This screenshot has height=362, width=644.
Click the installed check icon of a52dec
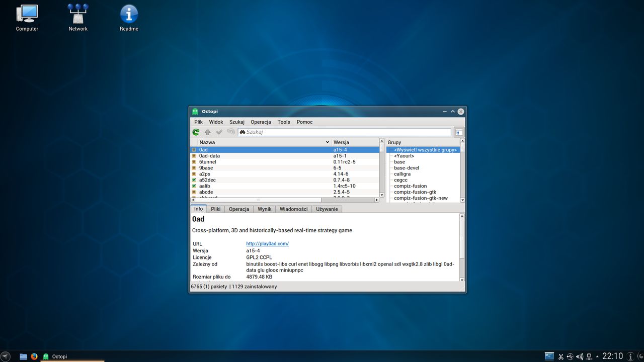pos(194,180)
